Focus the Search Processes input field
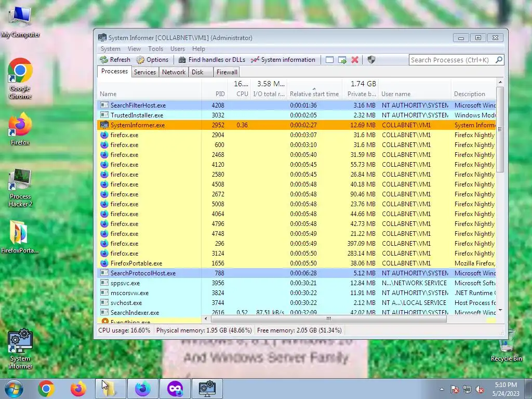Screen dimensions: 532x399 pyautogui.click(x=452, y=60)
